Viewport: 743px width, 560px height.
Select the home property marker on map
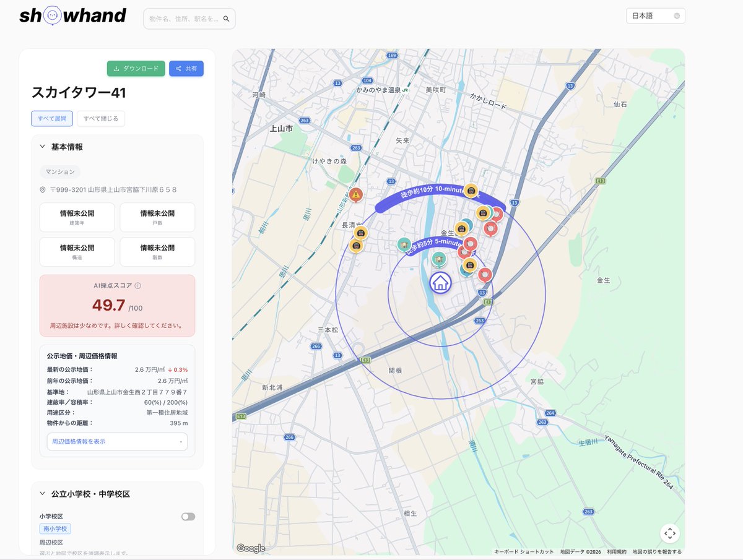pyautogui.click(x=440, y=283)
